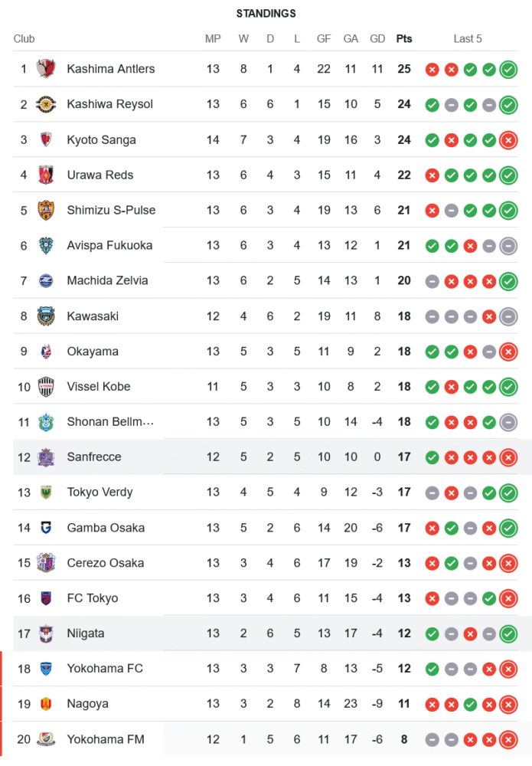Click Kashima Antlers' latest win result icon
Screen dimensions: 532x766
[508, 70]
